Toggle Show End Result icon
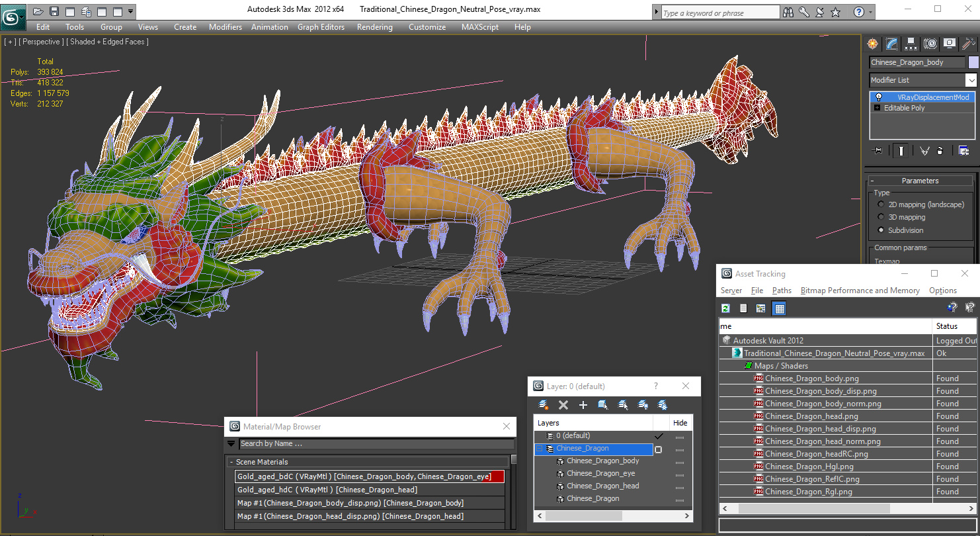Viewport: 980px width, 536px height. [x=900, y=150]
